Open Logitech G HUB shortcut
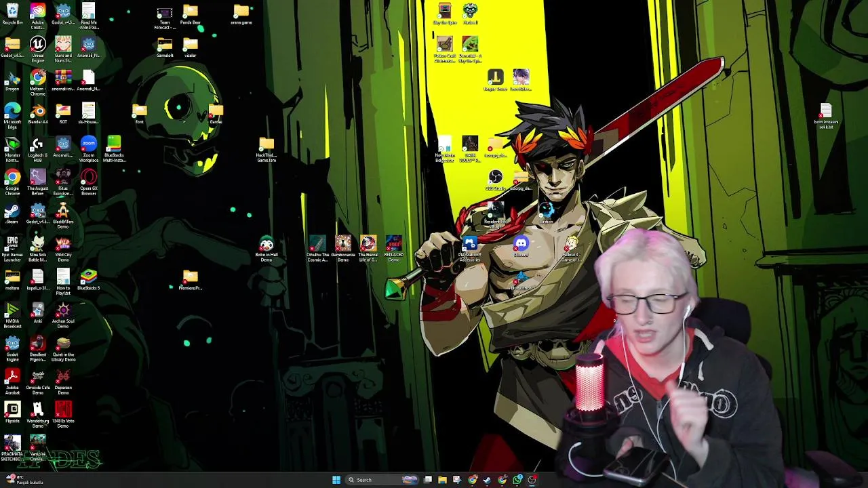The width and height of the screenshot is (868, 488). (37, 149)
